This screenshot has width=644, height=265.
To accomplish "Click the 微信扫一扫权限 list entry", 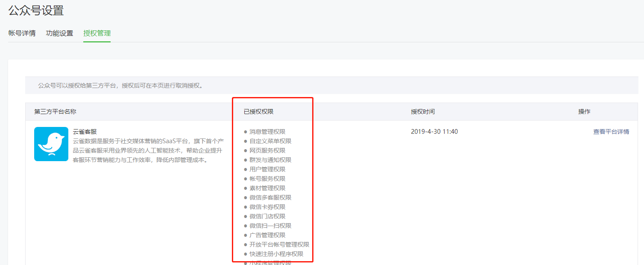I will [270, 226].
